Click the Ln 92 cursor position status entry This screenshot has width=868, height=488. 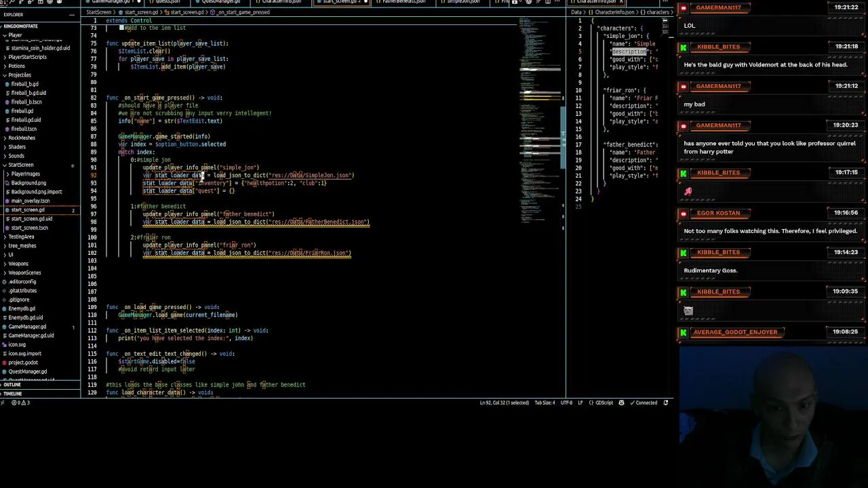point(505,403)
